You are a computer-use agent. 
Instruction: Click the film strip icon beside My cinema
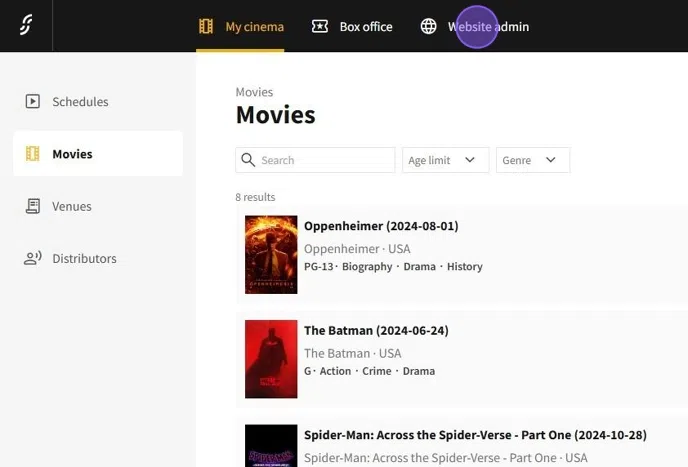coord(206,26)
